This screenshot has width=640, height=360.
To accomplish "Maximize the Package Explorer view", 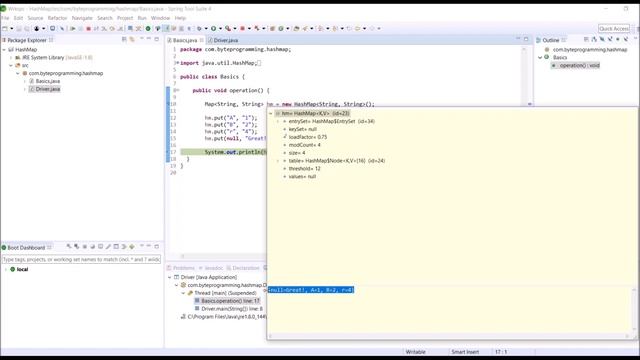I will click(156, 39).
